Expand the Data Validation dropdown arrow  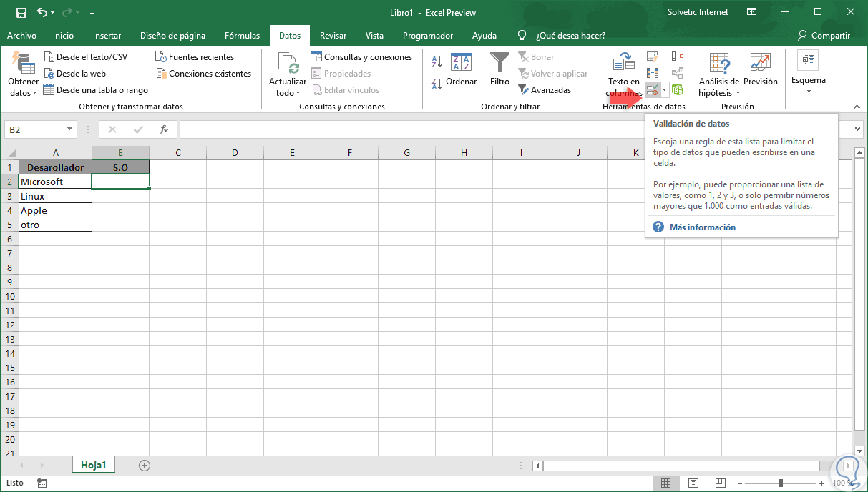point(665,90)
